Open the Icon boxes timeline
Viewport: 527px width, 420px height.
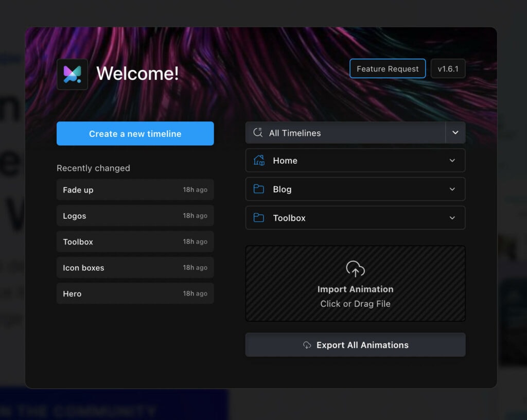[x=135, y=268]
